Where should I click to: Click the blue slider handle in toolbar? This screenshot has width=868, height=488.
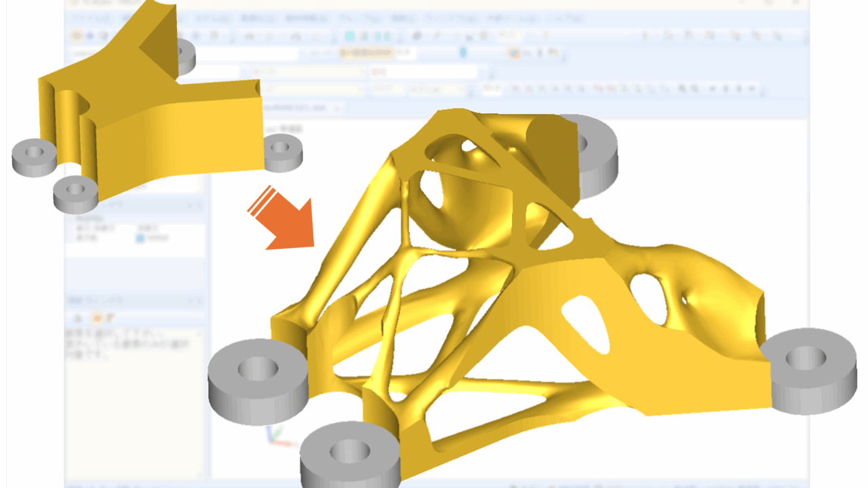[x=463, y=53]
